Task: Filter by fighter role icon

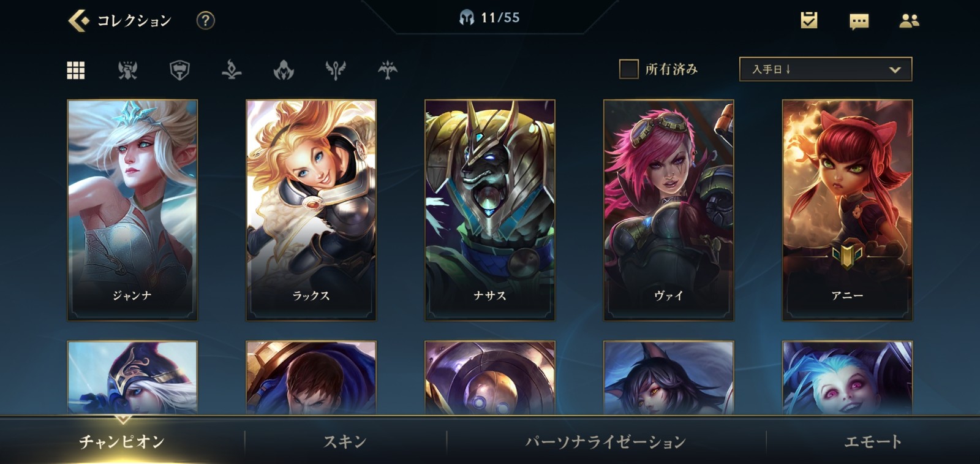Action: 127,70
